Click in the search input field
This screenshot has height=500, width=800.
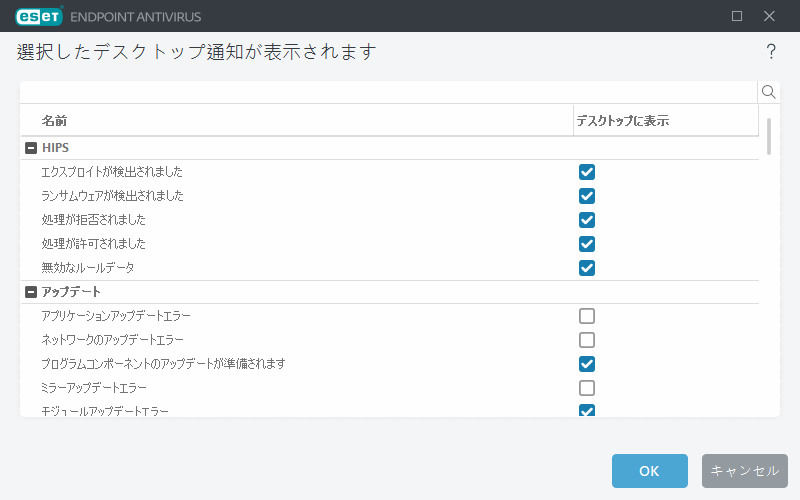click(388, 92)
